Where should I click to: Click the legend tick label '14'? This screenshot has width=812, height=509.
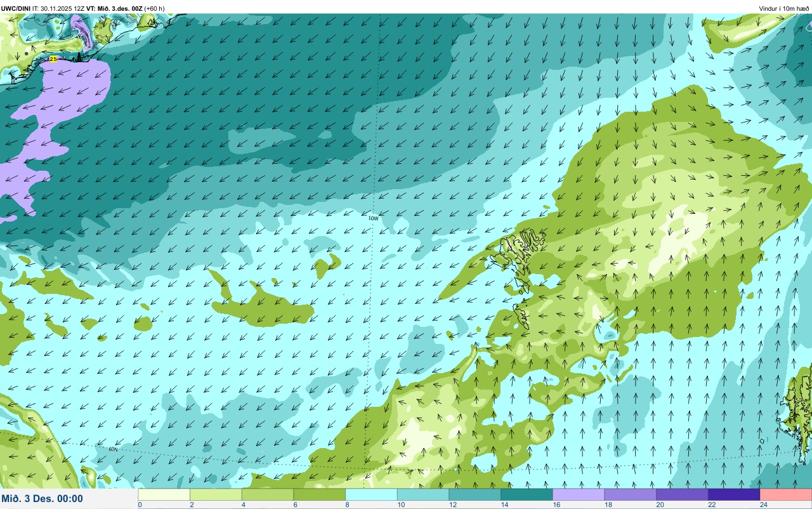pyautogui.click(x=503, y=505)
